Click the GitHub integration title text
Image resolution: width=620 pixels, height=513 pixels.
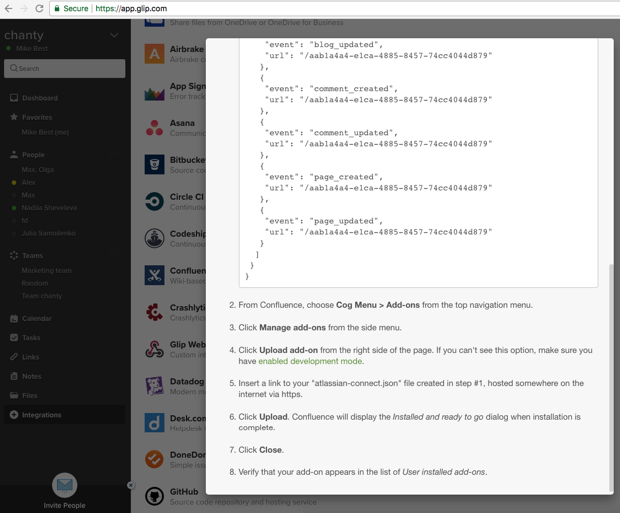[184, 492]
